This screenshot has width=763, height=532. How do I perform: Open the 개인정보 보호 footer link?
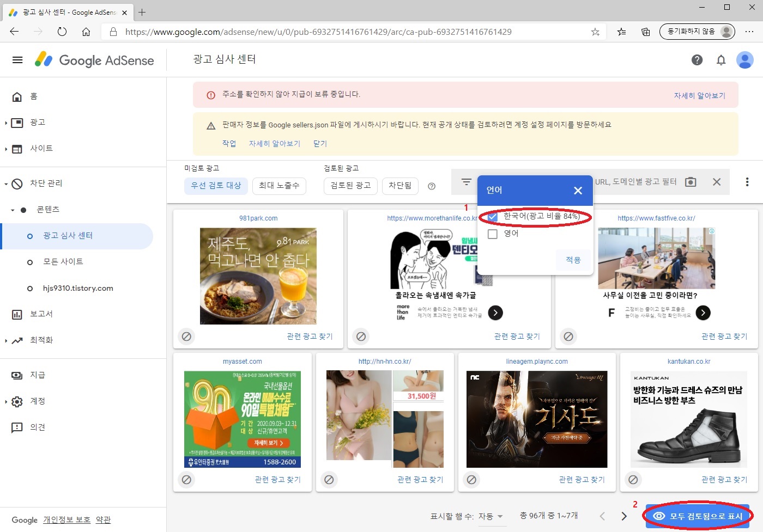[x=66, y=520]
